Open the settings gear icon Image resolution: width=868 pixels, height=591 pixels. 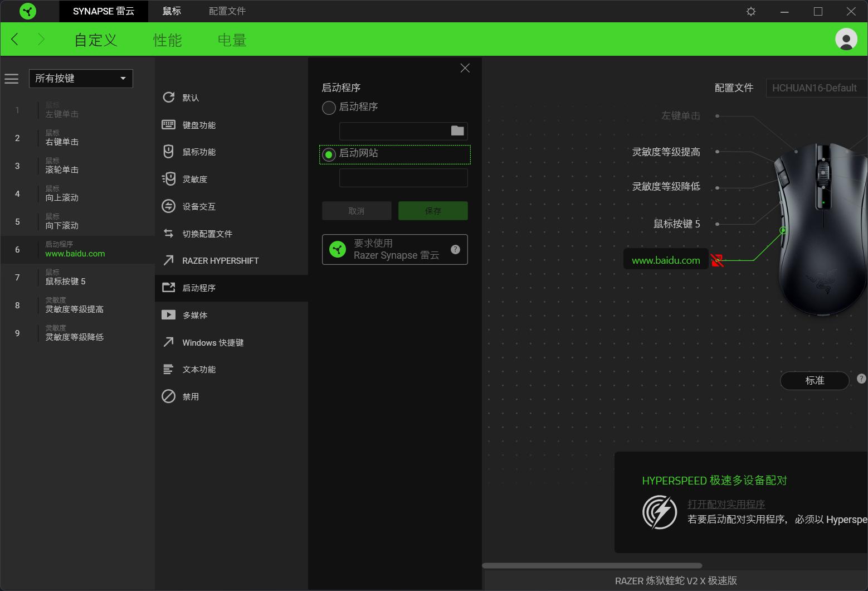point(751,11)
